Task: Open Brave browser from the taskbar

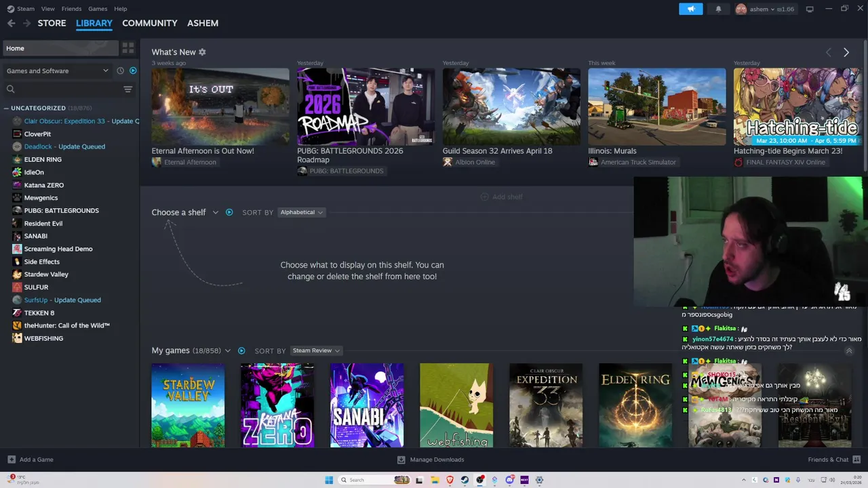Action: (450, 480)
